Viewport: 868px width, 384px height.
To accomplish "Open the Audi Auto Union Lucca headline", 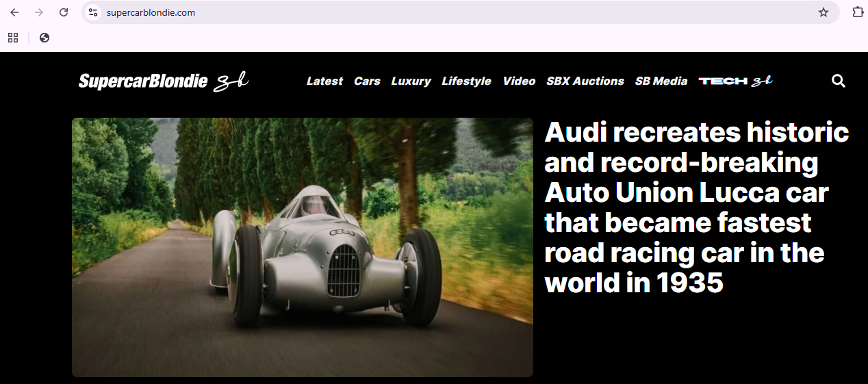I will tap(697, 207).
